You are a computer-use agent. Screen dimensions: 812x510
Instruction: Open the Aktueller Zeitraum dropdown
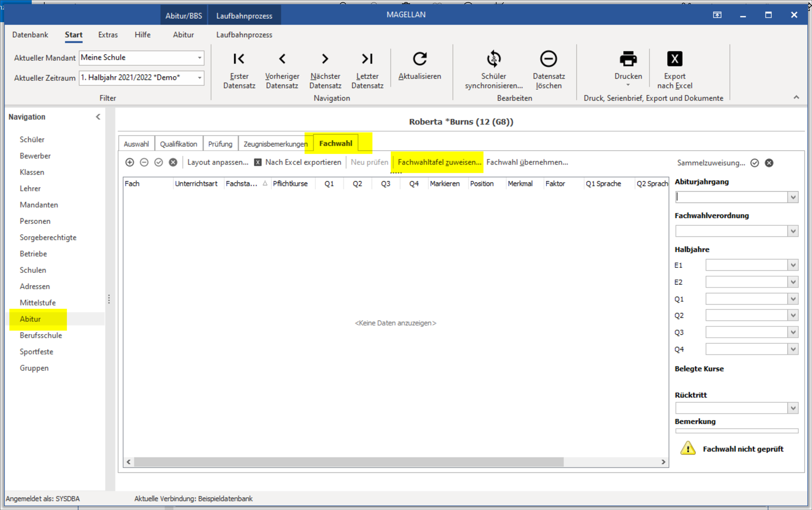pos(199,78)
